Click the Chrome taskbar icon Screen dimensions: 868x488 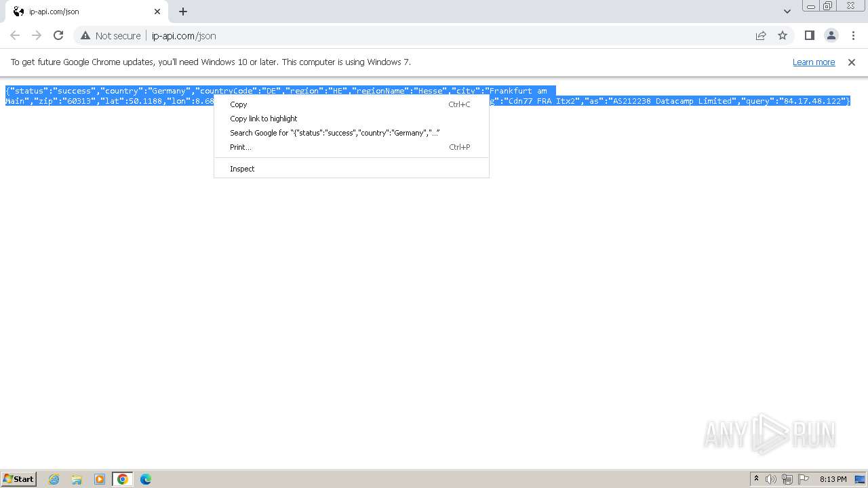(123, 479)
